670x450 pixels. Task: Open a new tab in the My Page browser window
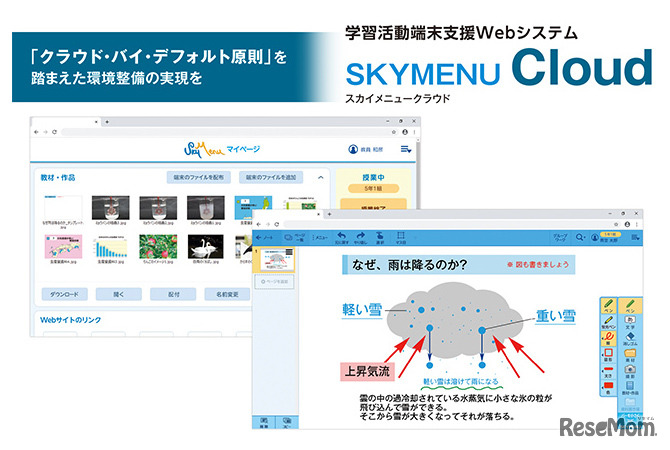[x=107, y=122]
